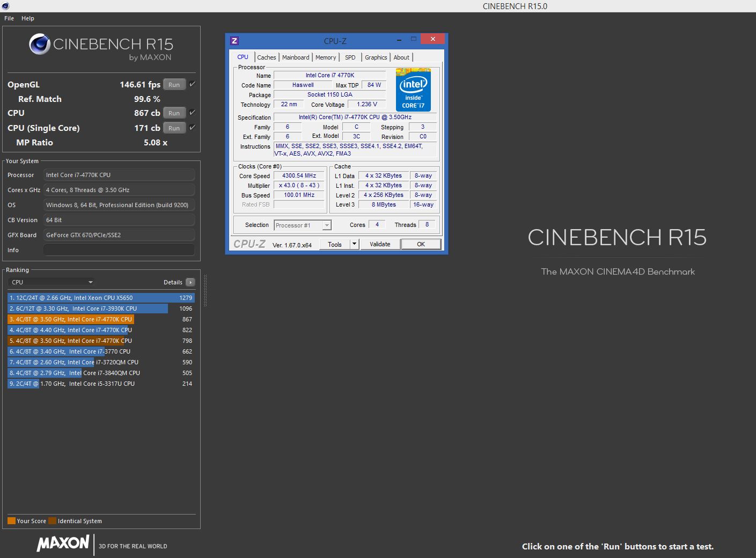Click the Intel Core i7 badge

[413, 90]
